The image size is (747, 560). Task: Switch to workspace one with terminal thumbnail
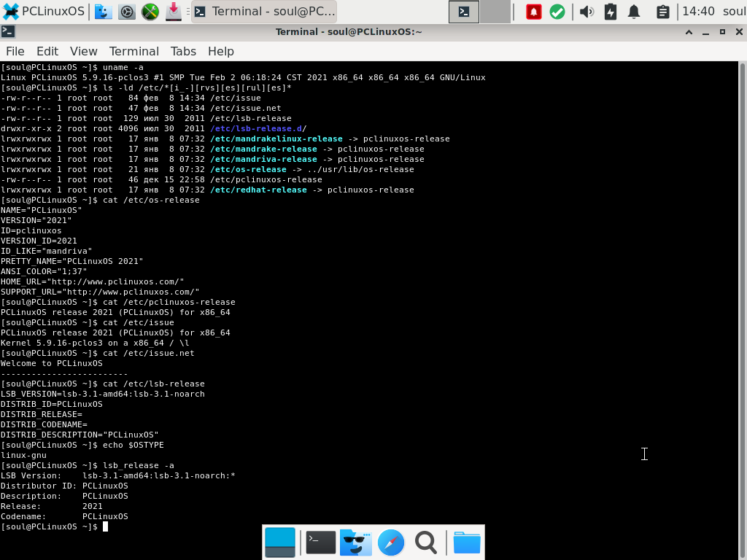[464, 12]
